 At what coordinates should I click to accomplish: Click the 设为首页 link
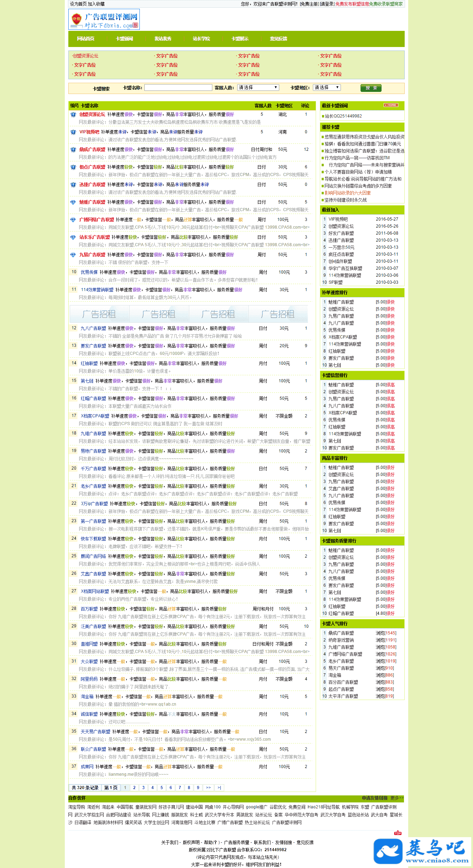(78, 4)
